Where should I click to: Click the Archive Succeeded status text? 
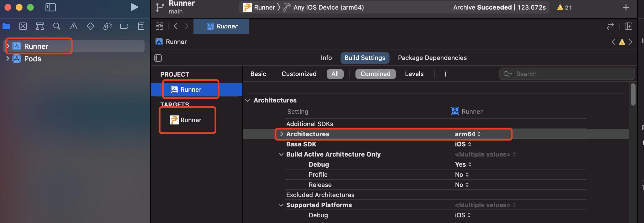[x=482, y=7]
